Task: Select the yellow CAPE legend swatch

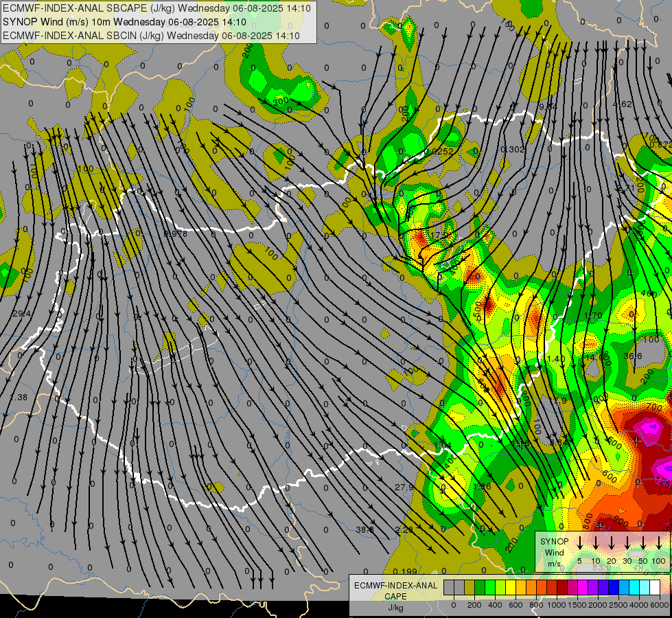Action: point(511,588)
